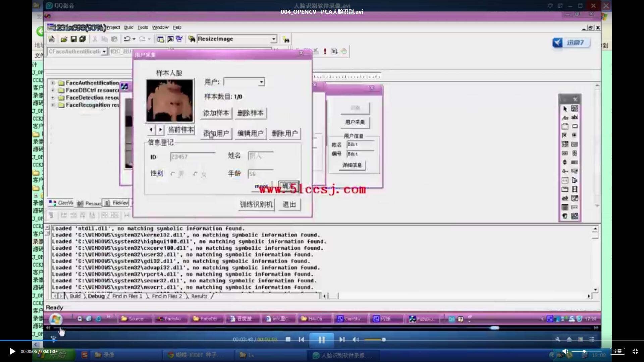Select the Button control tool
This screenshot has width=644, height=362.
point(575,126)
